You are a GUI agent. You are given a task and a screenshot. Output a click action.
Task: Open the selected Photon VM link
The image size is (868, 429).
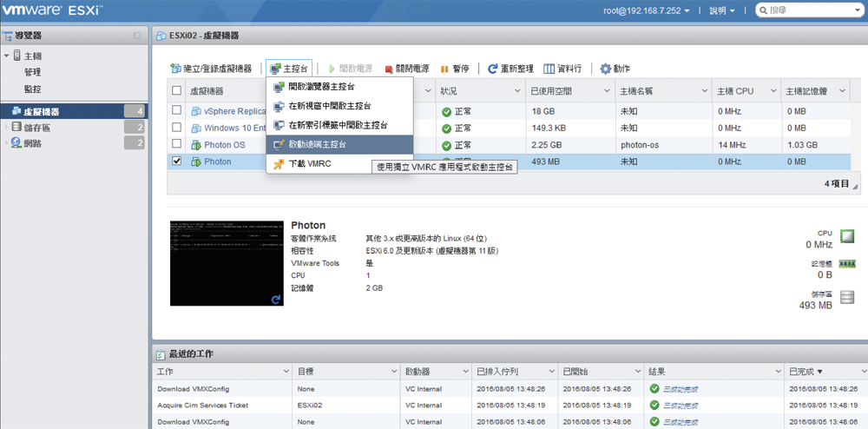218,162
